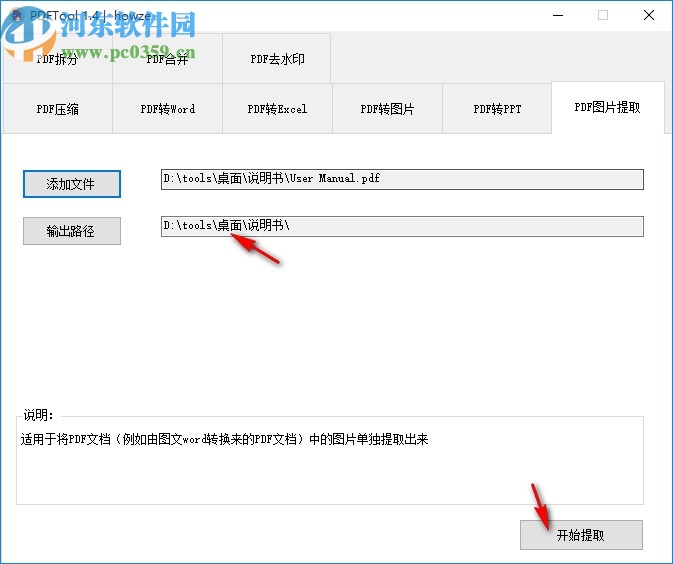The image size is (673, 564).
Task: Focus the output path field D:\tools\桌面\说明书\
Action: pyautogui.click(x=402, y=226)
